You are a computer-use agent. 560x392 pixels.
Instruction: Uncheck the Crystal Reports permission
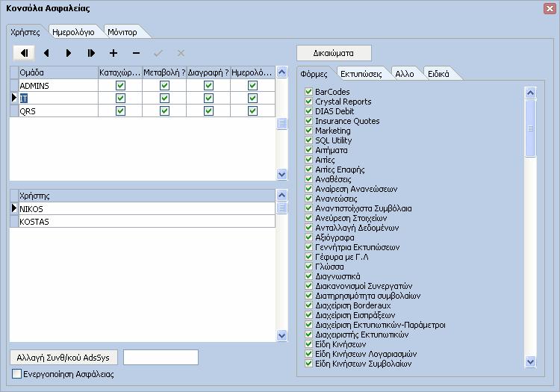309,101
